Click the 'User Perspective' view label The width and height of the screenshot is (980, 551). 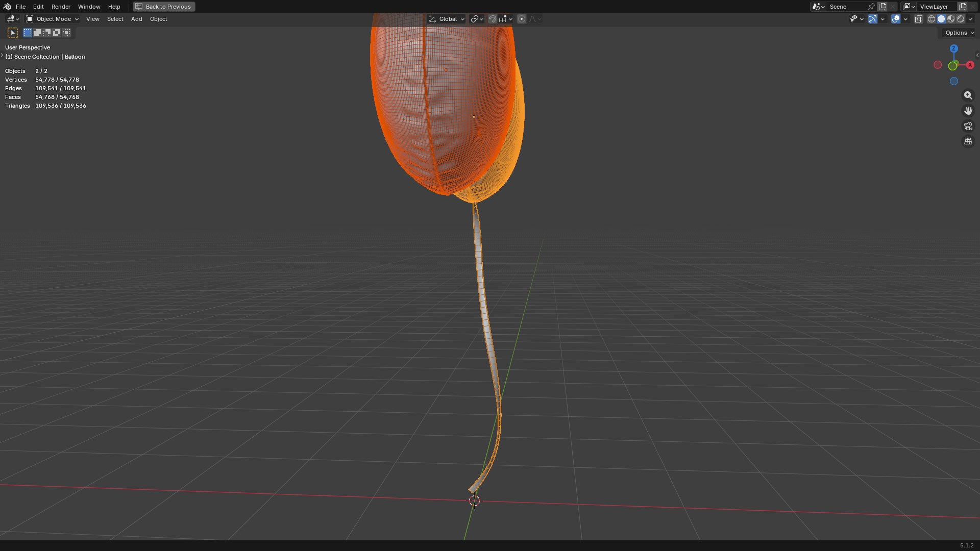28,47
